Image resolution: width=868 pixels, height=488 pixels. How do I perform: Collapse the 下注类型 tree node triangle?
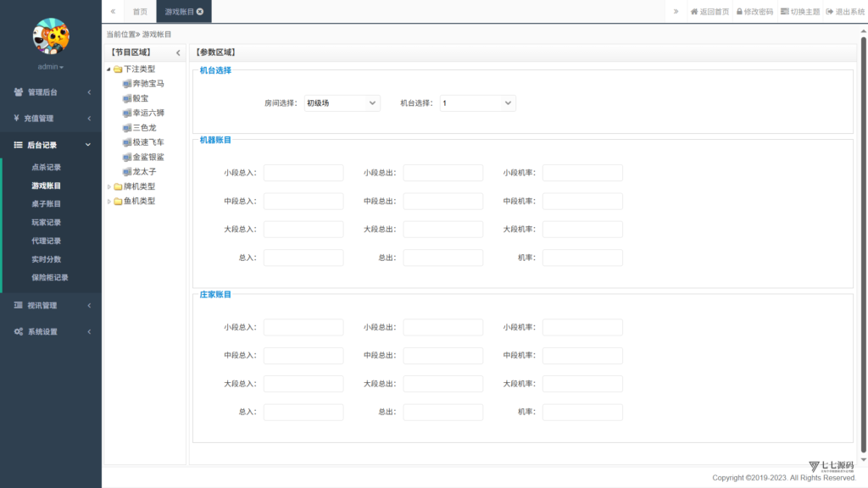108,69
